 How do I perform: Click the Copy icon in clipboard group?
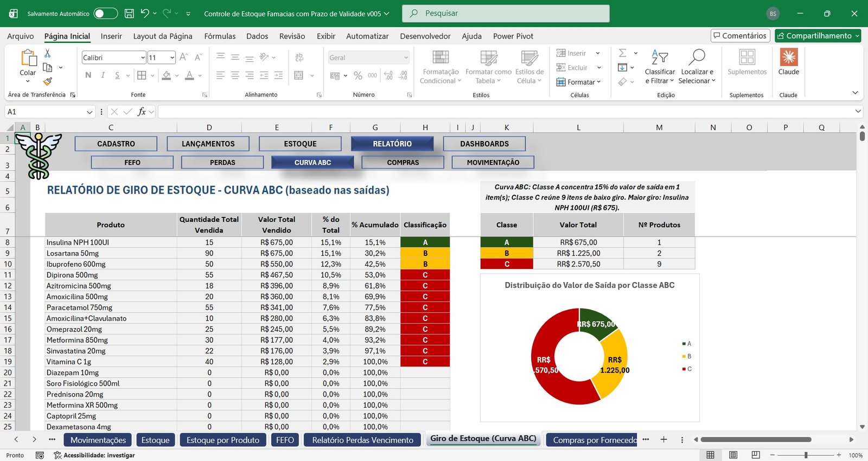47,67
